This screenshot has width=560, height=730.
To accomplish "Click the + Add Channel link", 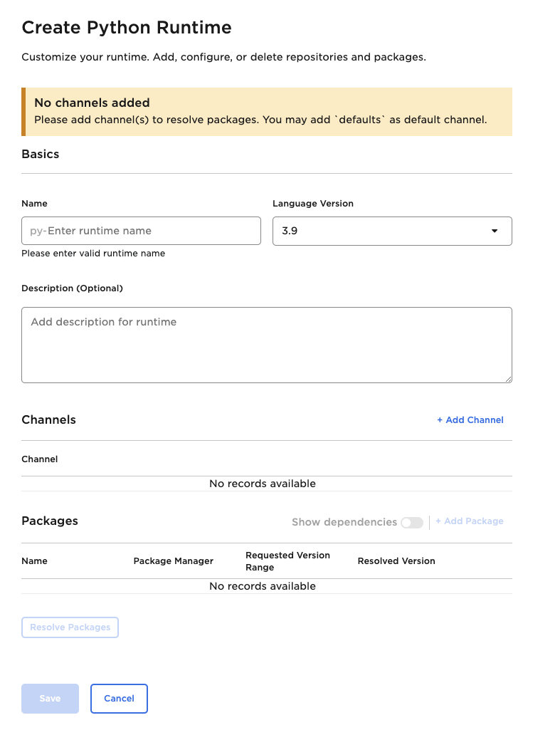I will 470,420.
